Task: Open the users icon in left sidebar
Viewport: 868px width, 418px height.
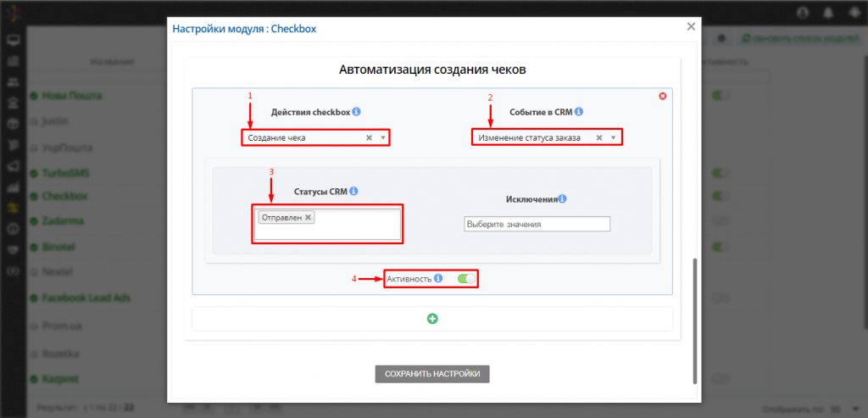Action: point(13,82)
